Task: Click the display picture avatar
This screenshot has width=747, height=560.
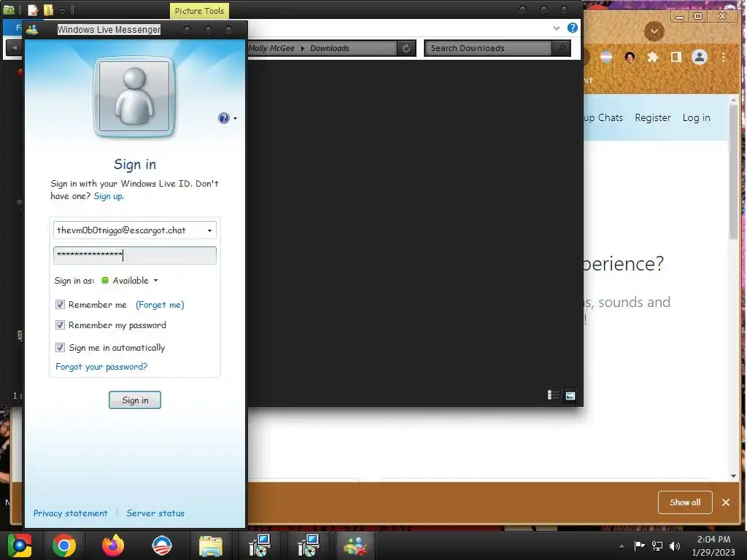Action: (134, 97)
